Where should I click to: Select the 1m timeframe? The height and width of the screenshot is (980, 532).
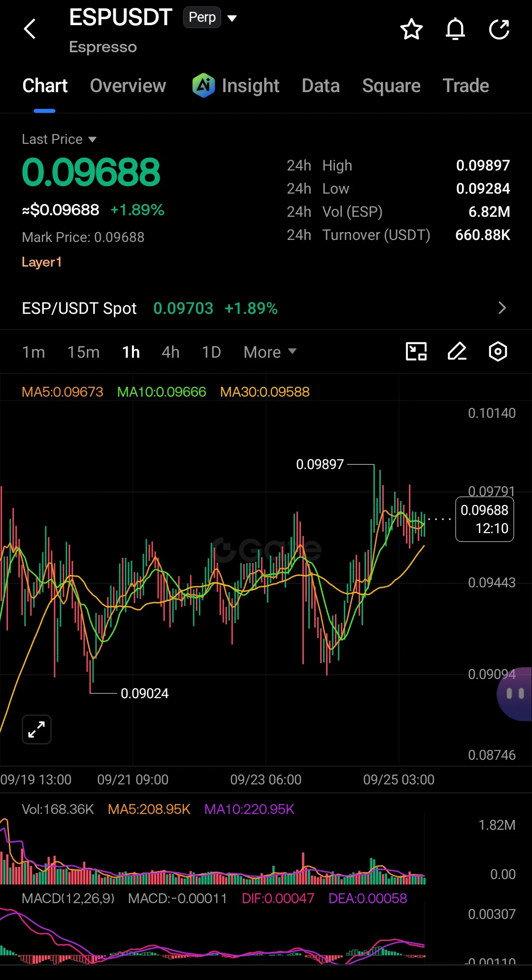tap(33, 352)
